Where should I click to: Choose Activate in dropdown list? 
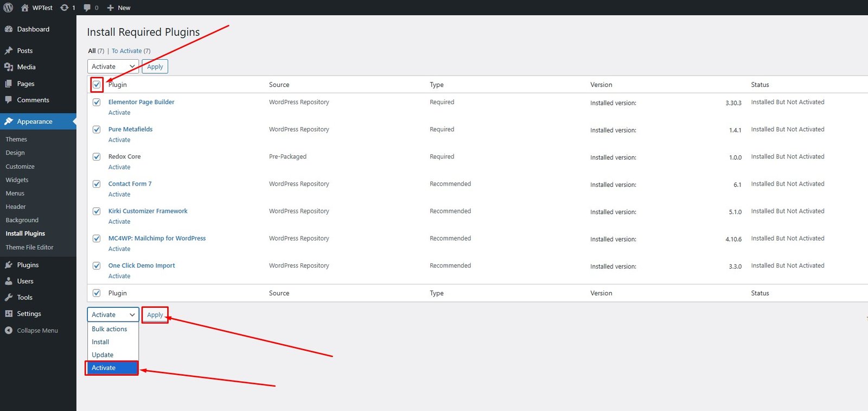113,368
